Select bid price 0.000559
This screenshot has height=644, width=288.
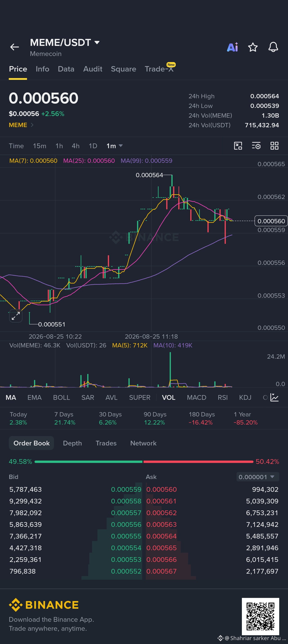pos(126,489)
